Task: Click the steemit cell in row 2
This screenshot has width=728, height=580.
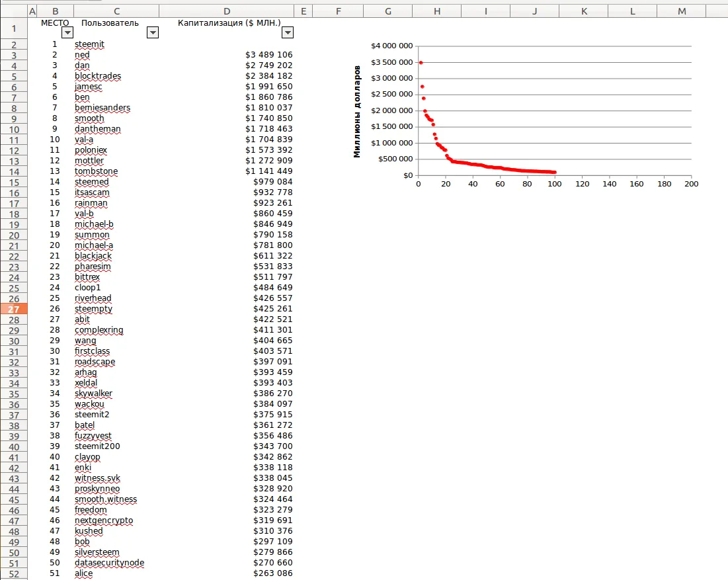Action: [89, 44]
